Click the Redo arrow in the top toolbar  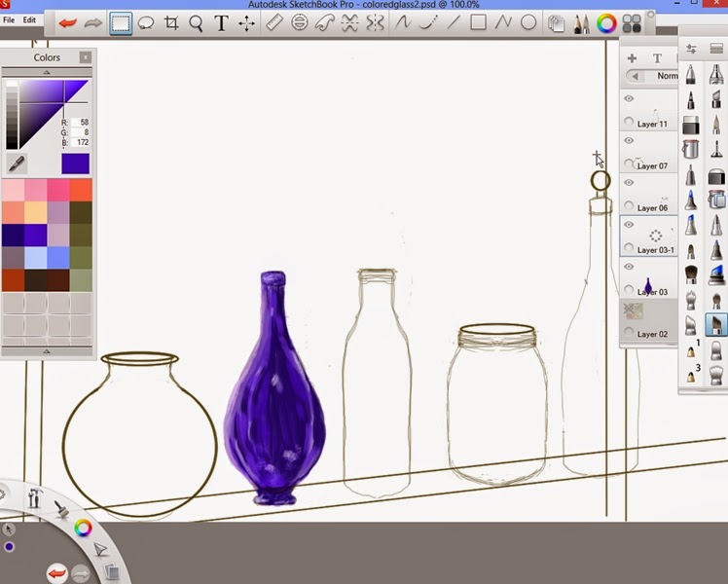92,22
